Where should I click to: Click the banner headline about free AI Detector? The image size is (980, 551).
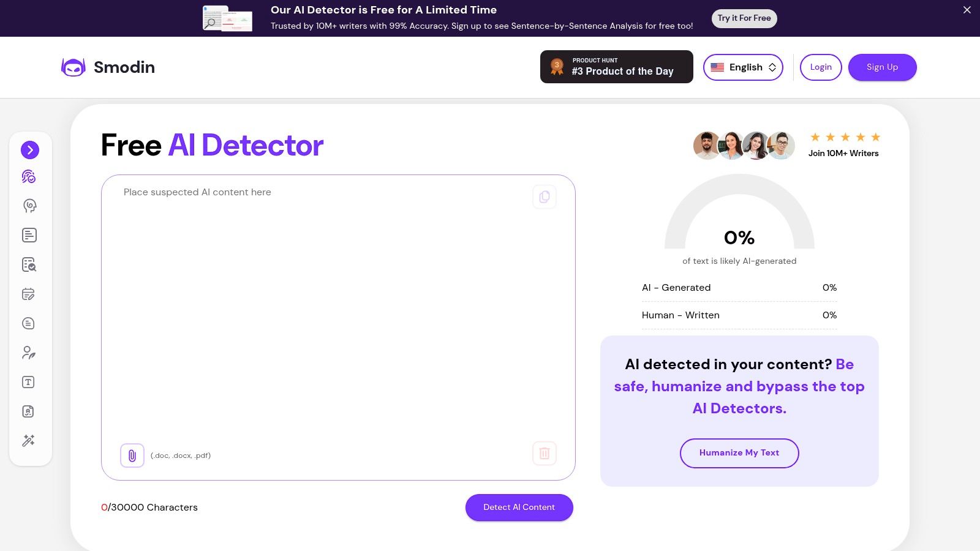pyautogui.click(x=383, y=10)
